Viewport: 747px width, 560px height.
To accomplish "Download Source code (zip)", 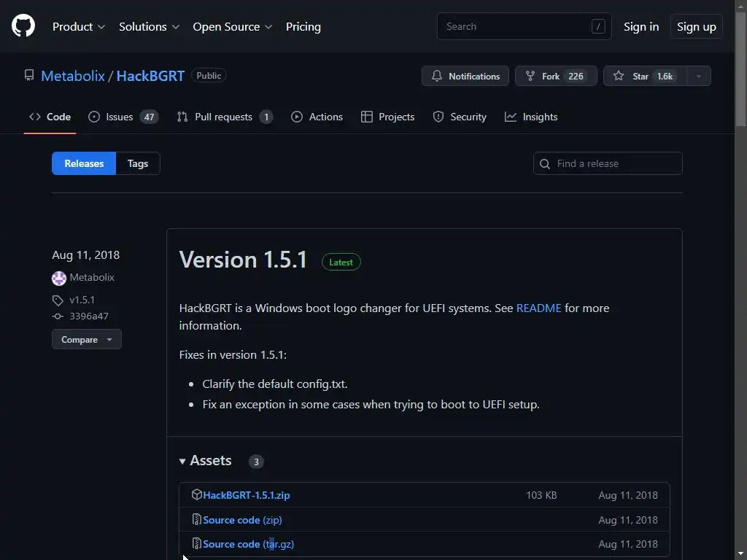I will click(242, 520).
